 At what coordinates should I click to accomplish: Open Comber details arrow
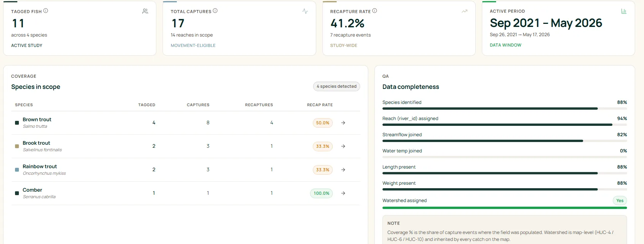point(343,193)
